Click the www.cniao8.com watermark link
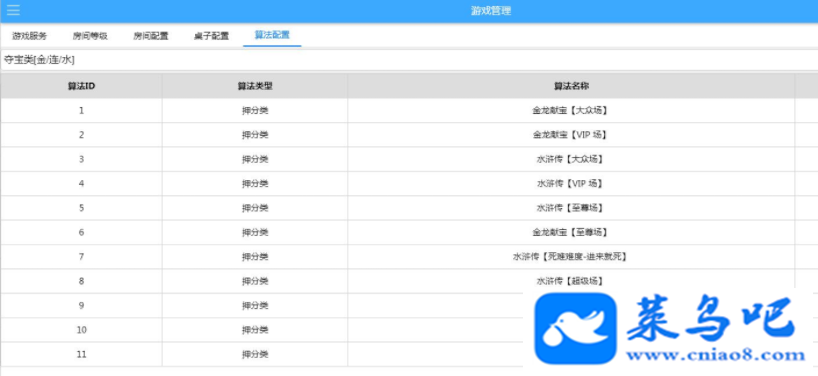This screenshot has height=376, width=818. click(x=716, y=356)
